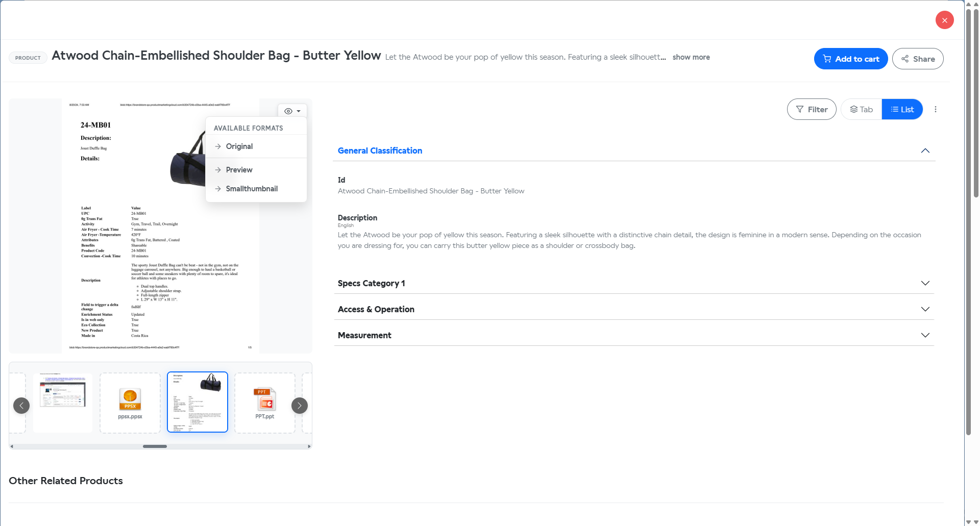Choose the Smallthumbnail format
Image resolution: width=980 pixels, height=526 pixels.
click(x=256, y=189)
